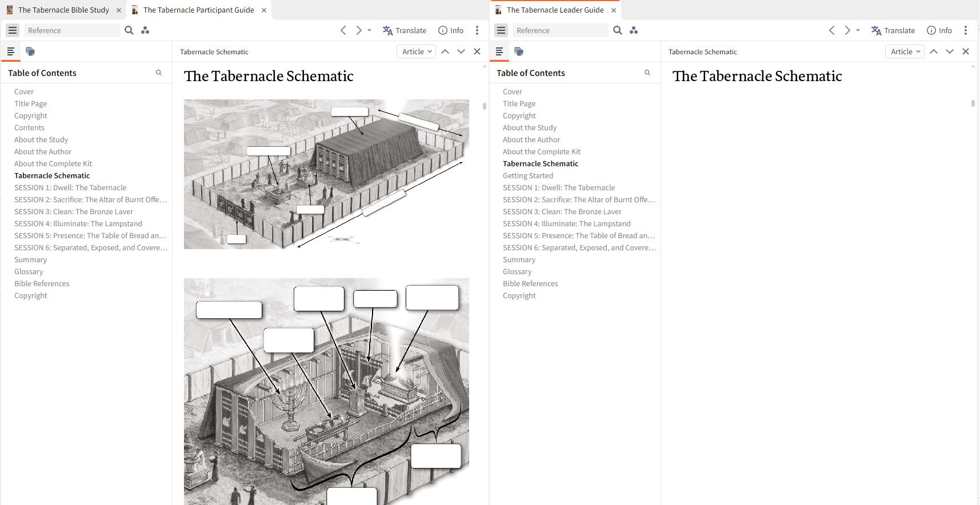The image size is (980, 505).
Task: Close The Tabernacle Bible Study tab
Action: pos(119,10)
